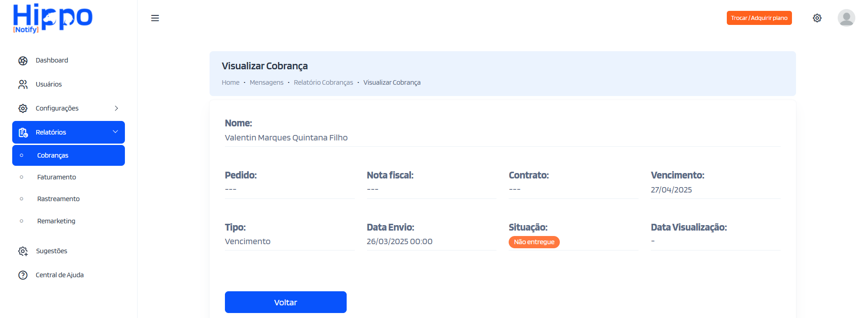Click the Nota fiscal: field label

pos(390,175)
